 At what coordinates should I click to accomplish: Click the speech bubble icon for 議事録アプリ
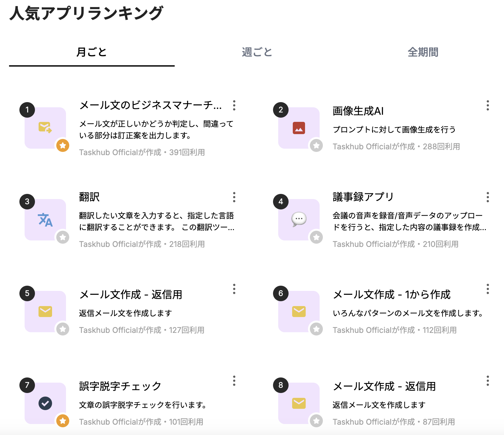click(x=299, y=219)
